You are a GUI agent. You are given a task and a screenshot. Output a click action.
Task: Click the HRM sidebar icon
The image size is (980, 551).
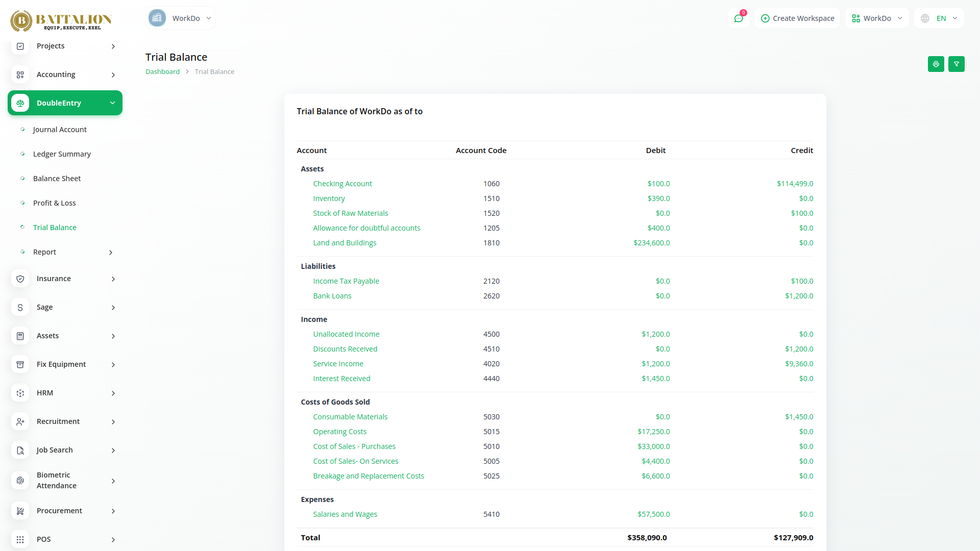pyautogui.click(x=20, y=393)
